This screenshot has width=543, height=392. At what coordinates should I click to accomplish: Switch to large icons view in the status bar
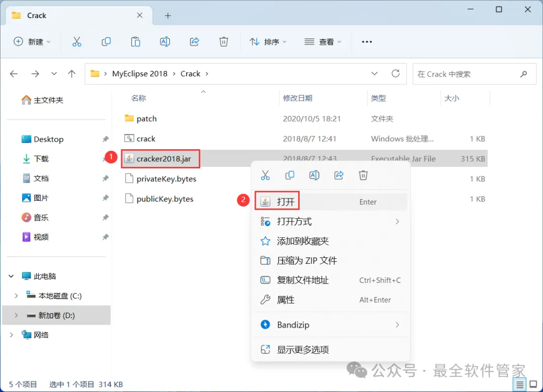click(x=533, y=384)
